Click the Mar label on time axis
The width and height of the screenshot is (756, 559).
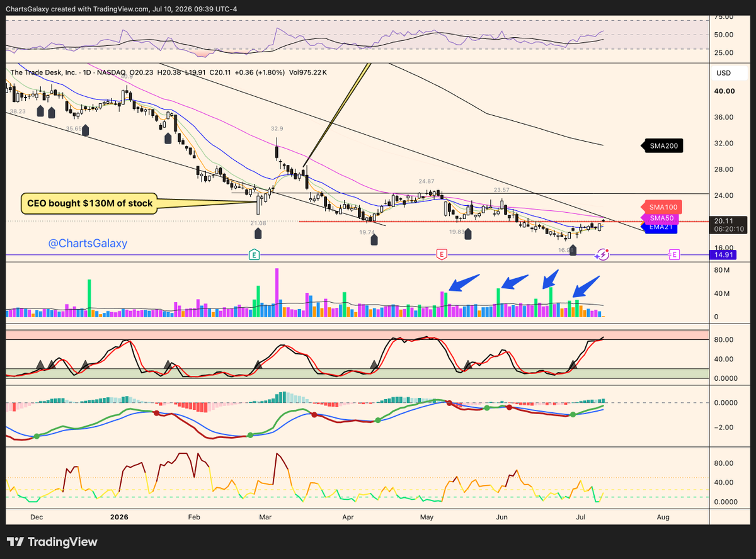coord(265,517)
